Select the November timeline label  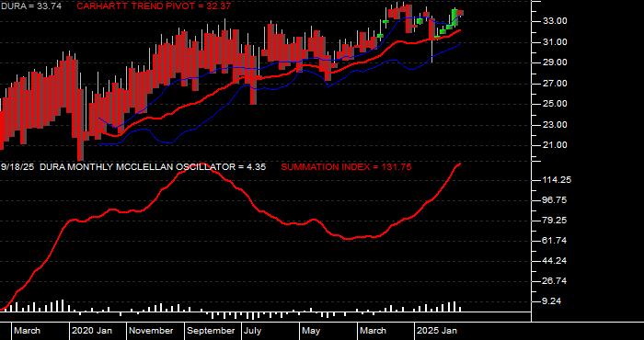[x=151, y=331]
